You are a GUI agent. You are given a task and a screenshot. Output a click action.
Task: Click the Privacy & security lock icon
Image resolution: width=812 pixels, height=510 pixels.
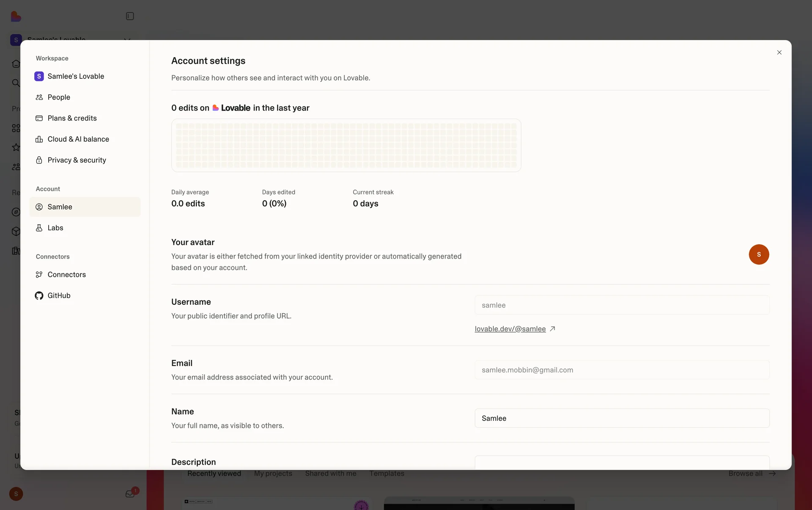[39, 160]
